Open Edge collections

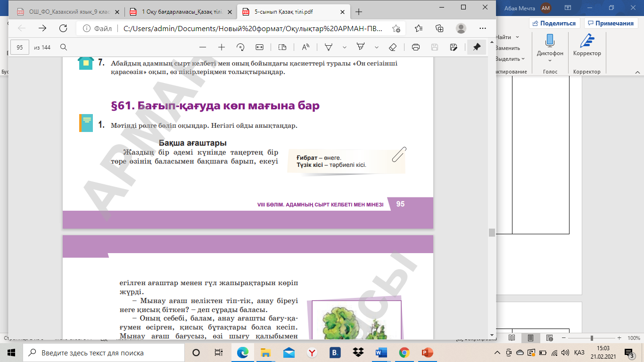pos(440,28)
